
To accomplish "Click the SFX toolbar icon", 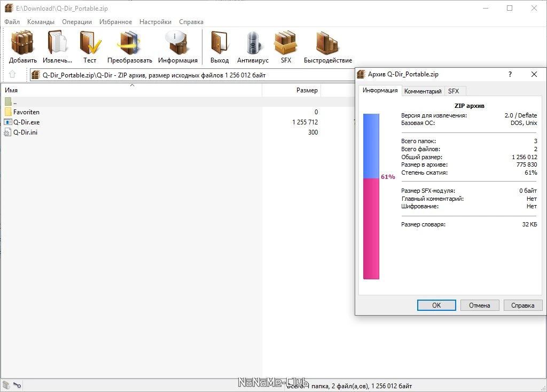I will pyautogui.click(x=286, y=43).
